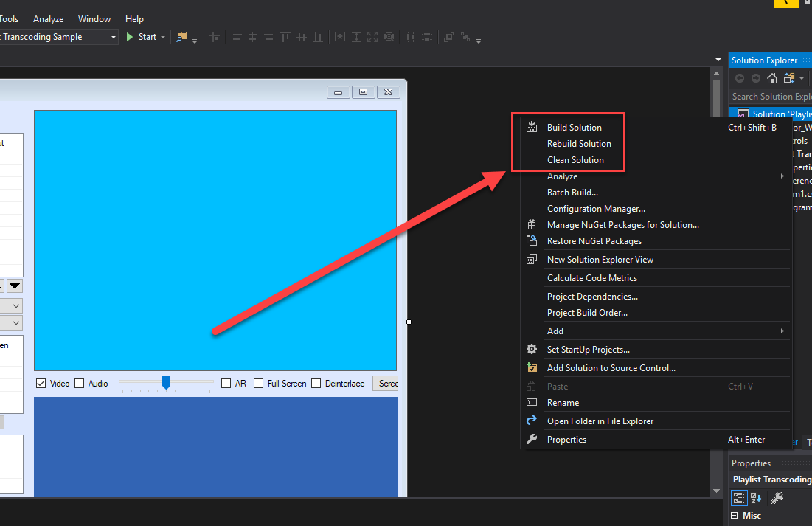Image resolution: width=812 pixels, height=526 pixels.
Task: Click the Align Middles layout icon
Action: pos(302,37)
